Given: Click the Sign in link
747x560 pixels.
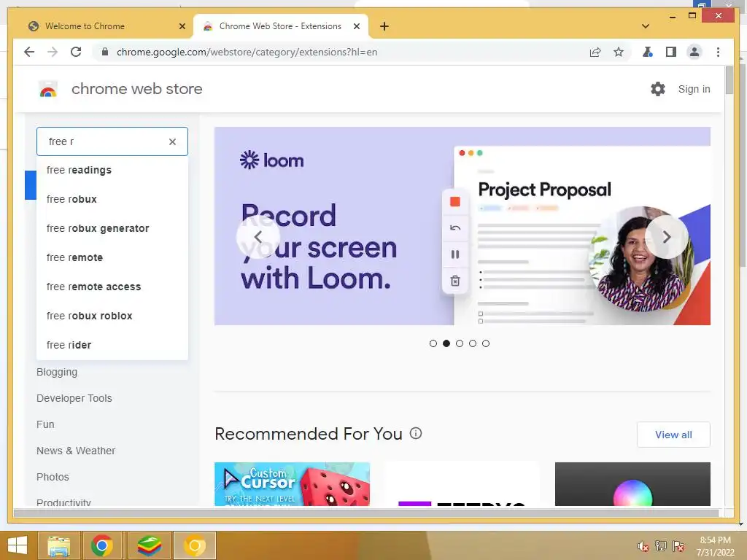Looking at the screenshot, I should [694, 89].
